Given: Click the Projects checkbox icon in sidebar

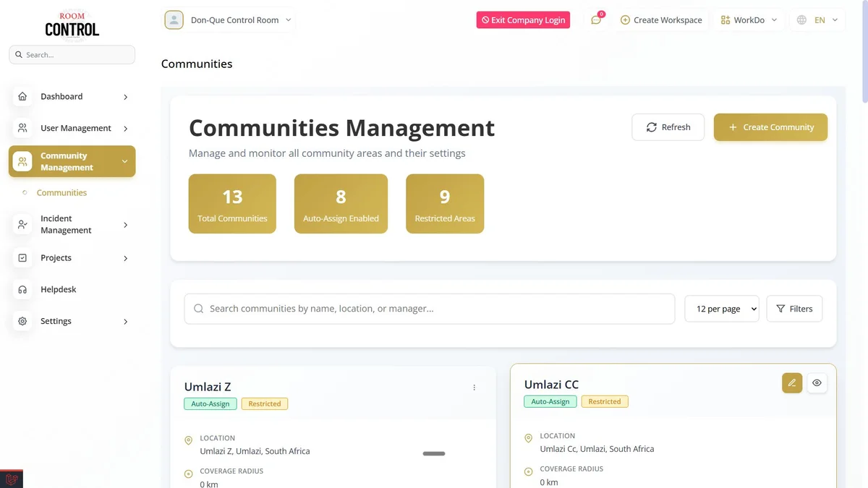Looking at the screenshot, I should 22,258.
